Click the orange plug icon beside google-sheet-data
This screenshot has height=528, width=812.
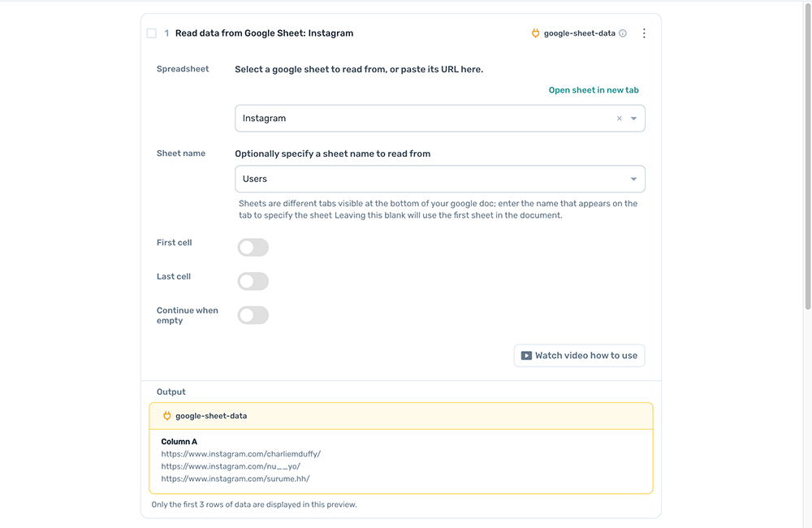tap(536, 33)
